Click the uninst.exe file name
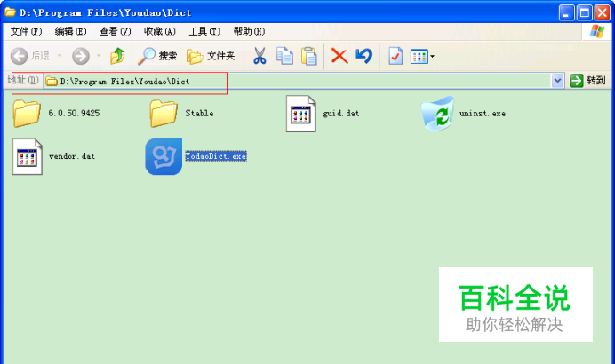The width and height of the screenshot is (615, 364). coord(483,114)
